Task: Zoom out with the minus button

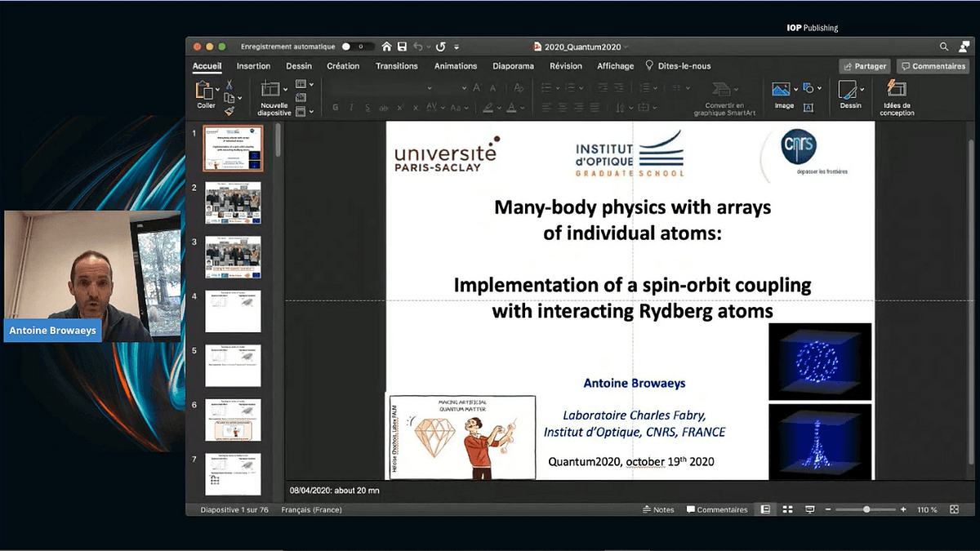Action: tap(828, 509)
